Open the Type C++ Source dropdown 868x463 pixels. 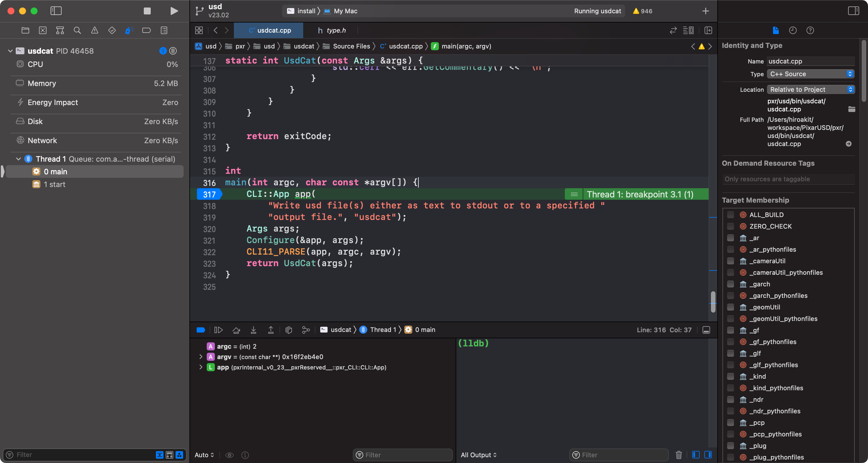[x=811, y=74]
